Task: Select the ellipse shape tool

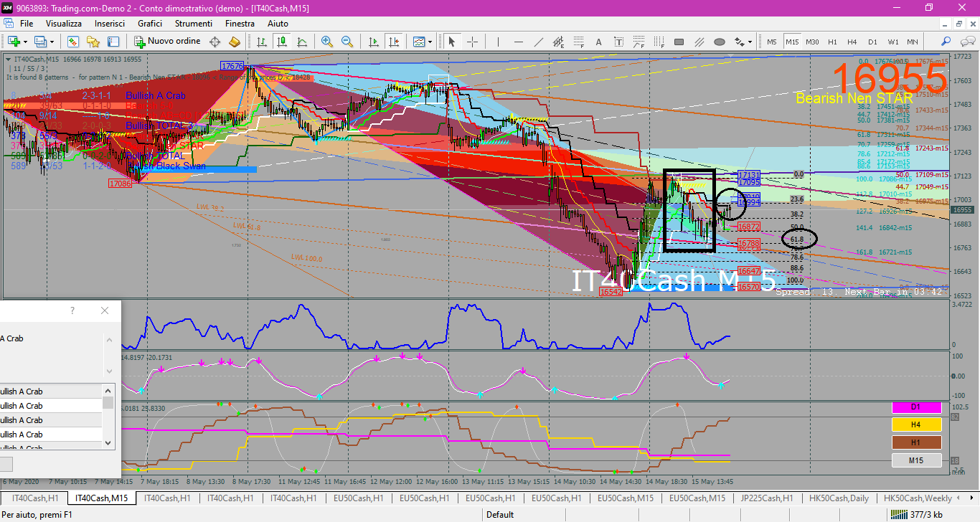Action: point(720,42)
